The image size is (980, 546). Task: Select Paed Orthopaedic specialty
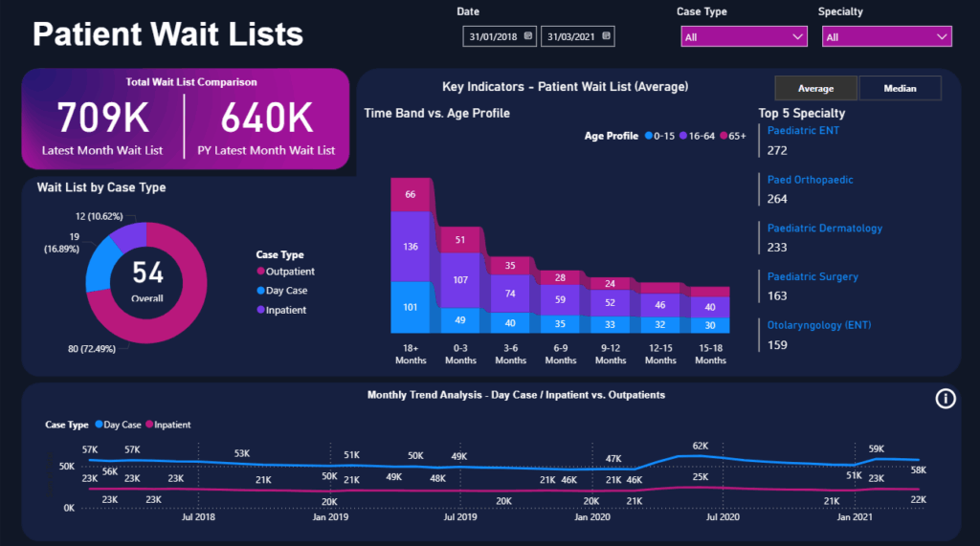coord(810,179)
